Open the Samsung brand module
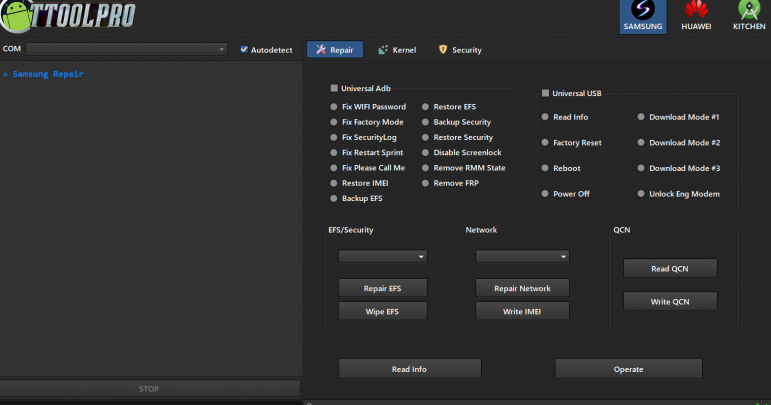771x405 pixels. [x=643, y=16]
